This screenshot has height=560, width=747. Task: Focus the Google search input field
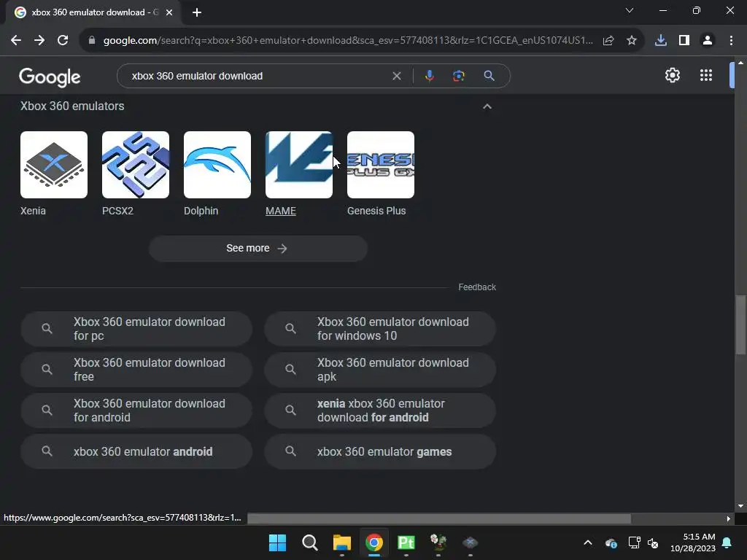coord(258,76)
